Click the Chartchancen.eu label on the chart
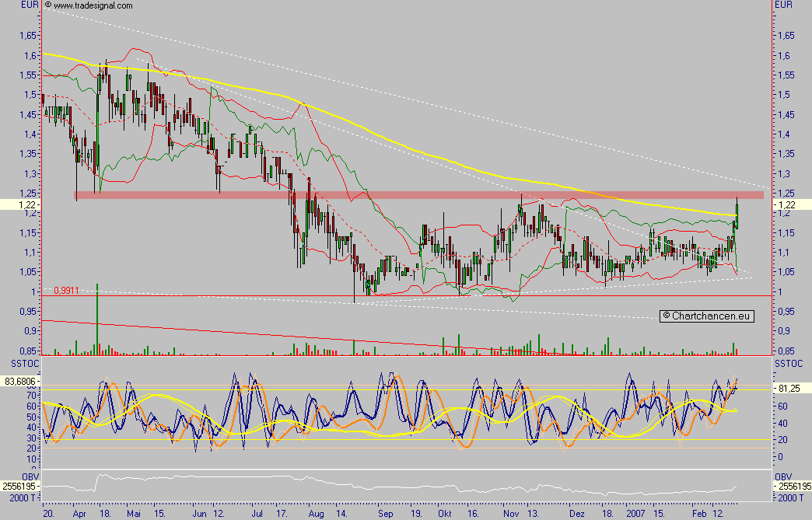 point(706,316)
